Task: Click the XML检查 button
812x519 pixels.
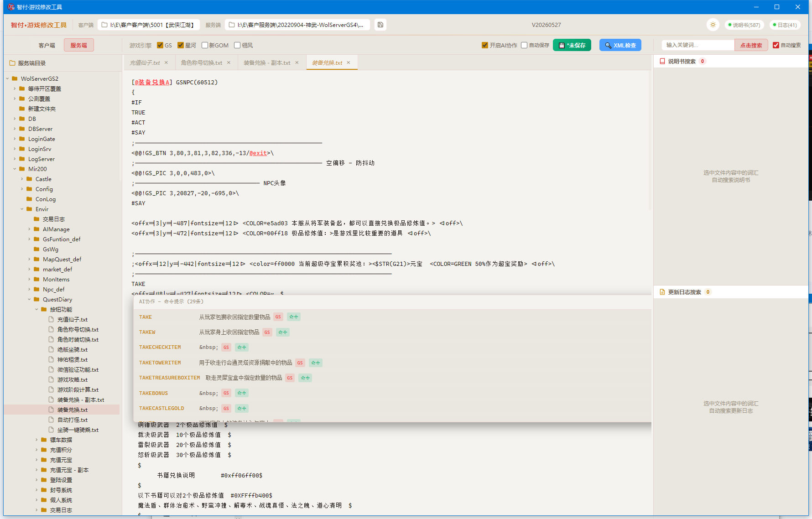Action: click(620, 45)
